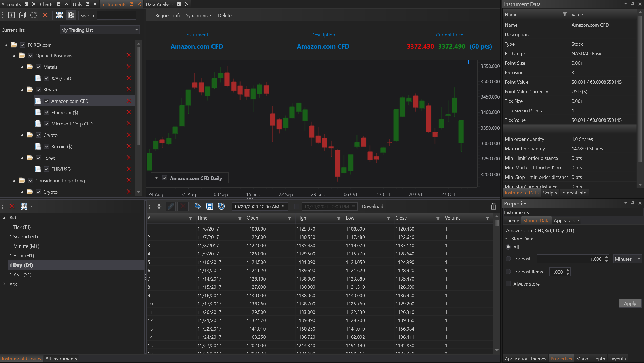Viewport: 644px width, 363px height.
Task: Collapse the Stocks folder in the tree
Action: (22, 90)
